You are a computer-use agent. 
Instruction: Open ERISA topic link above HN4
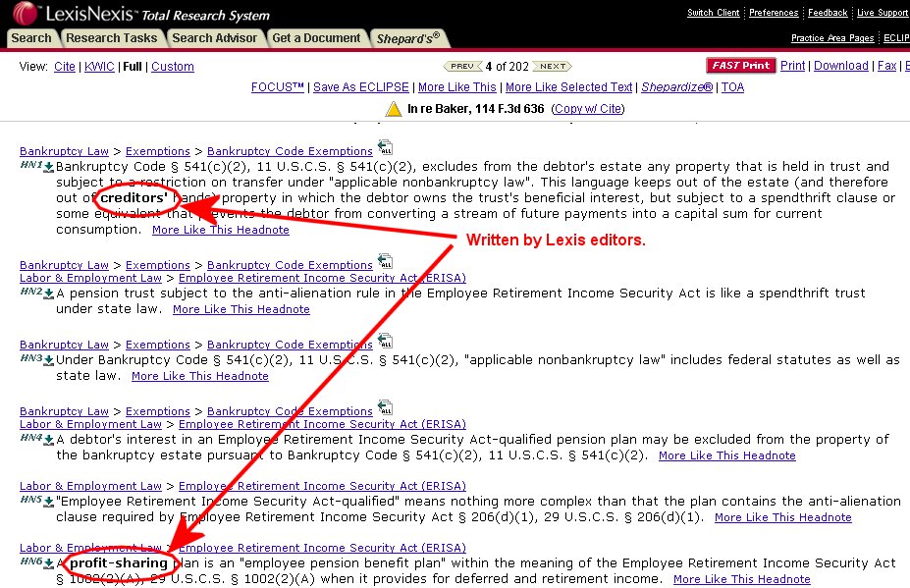322,424
